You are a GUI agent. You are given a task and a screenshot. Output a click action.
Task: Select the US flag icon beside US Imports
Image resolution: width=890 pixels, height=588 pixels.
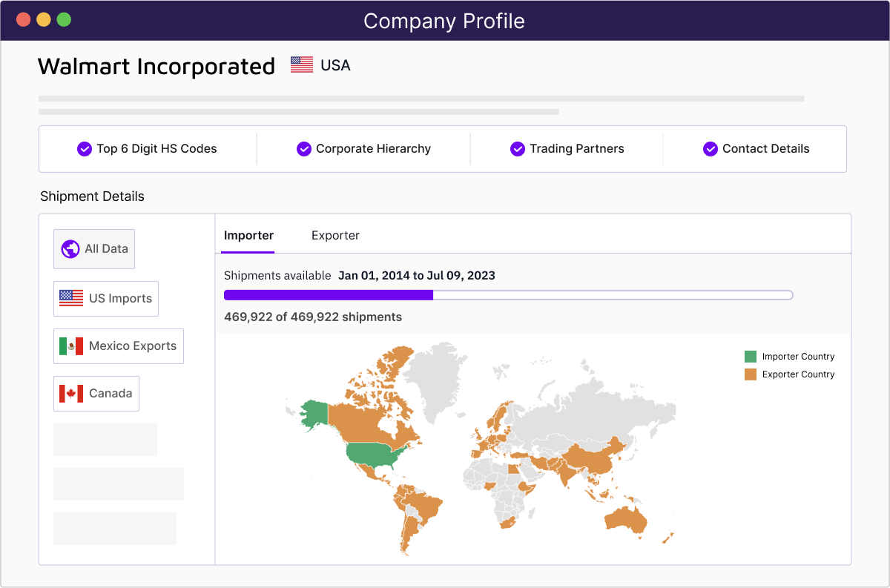(70, 298)
